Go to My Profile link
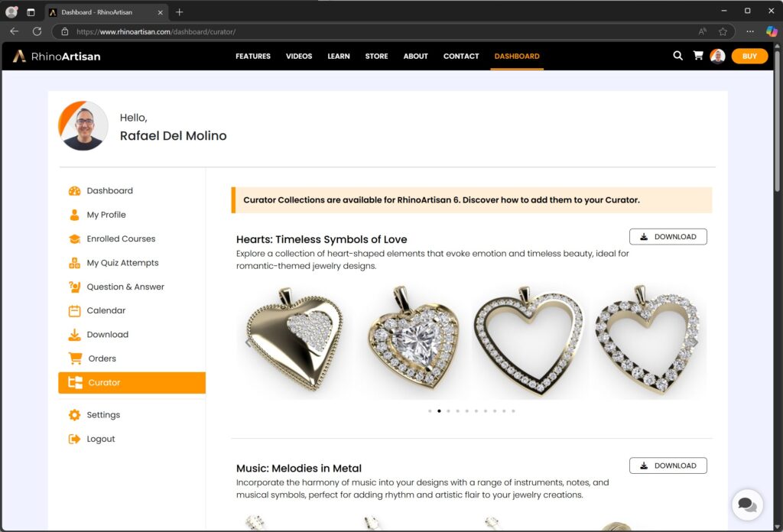This screenshot has width=783, height=532. [x=106, y=215]
